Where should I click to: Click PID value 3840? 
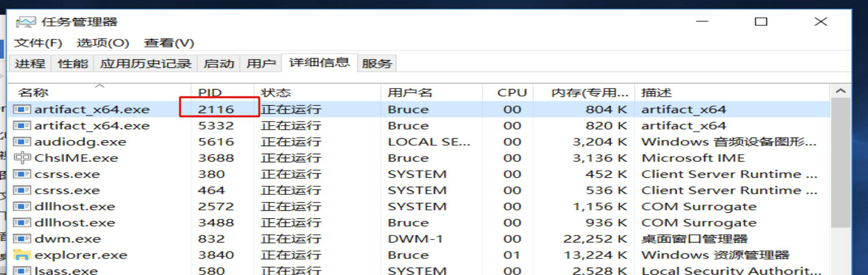click(216, 255)
